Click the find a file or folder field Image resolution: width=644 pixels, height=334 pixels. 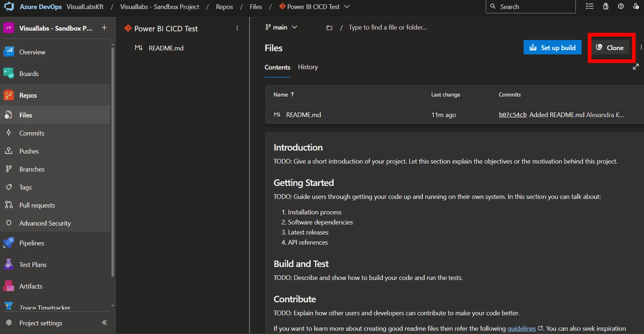point(388,27)
